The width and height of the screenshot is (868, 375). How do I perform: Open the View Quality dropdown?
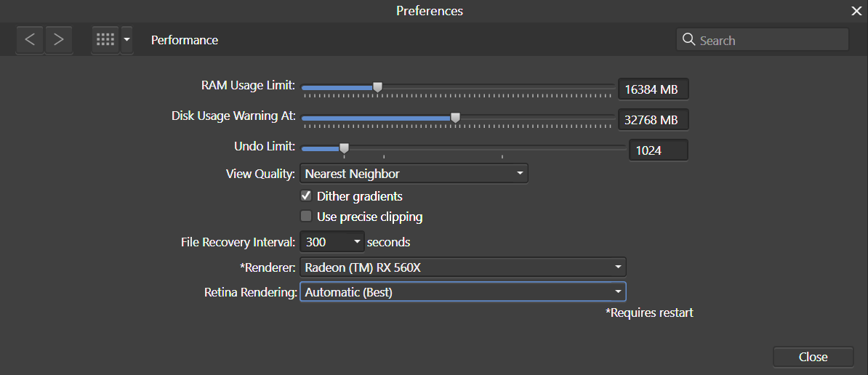414,174
